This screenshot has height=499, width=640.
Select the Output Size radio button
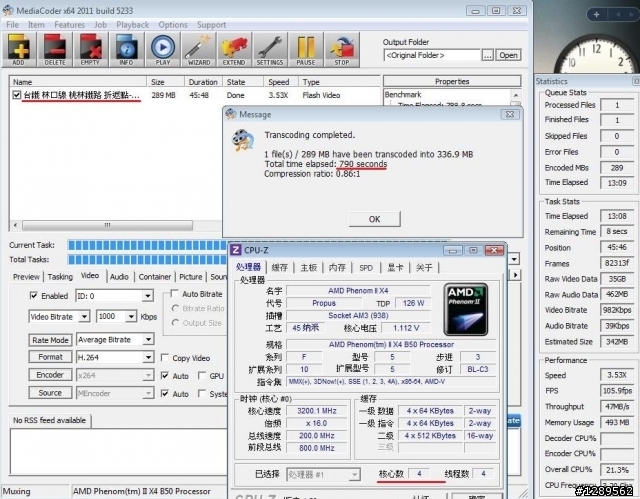(176, 323)
